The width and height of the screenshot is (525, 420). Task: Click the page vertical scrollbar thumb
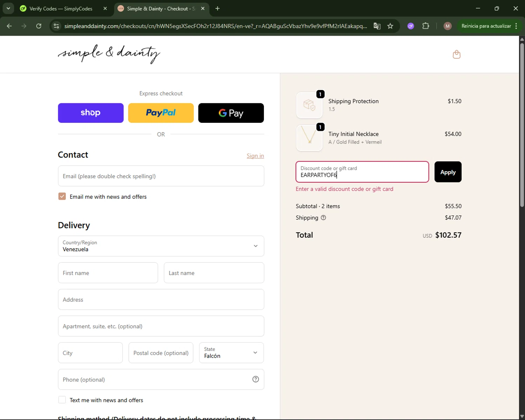point(522,125)
